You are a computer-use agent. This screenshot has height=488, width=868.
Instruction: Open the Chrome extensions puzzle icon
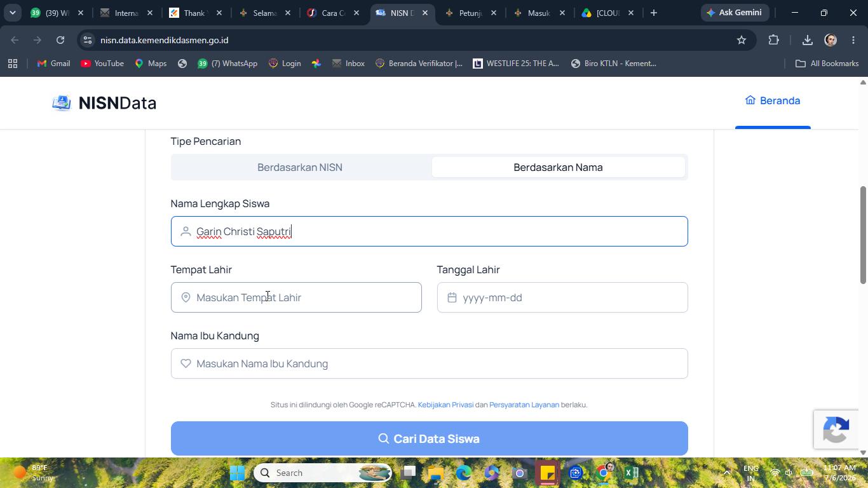(x=773, y=40)
